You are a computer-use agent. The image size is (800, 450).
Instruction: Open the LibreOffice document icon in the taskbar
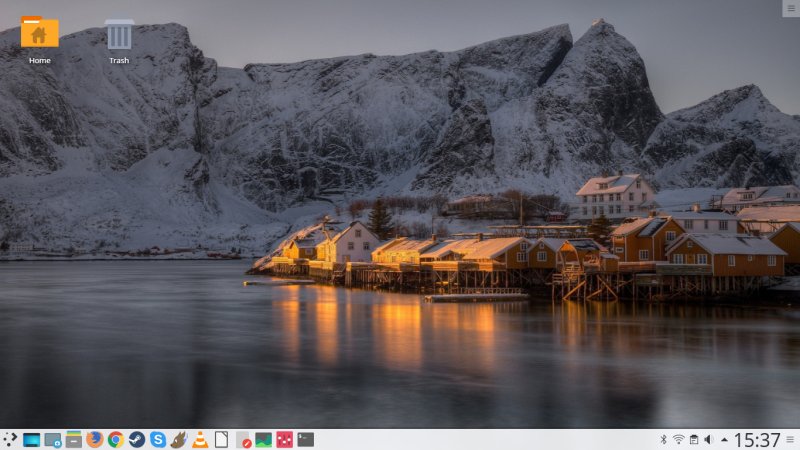coord(221,440)
